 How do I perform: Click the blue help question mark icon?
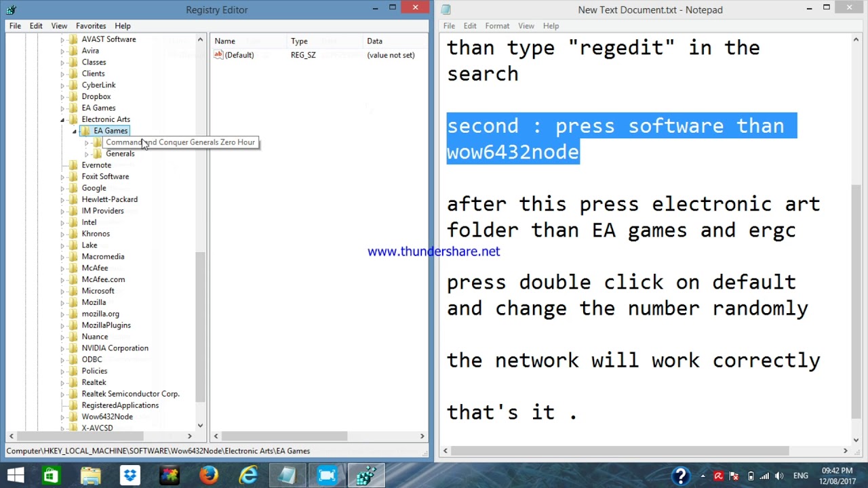point(681,476)
